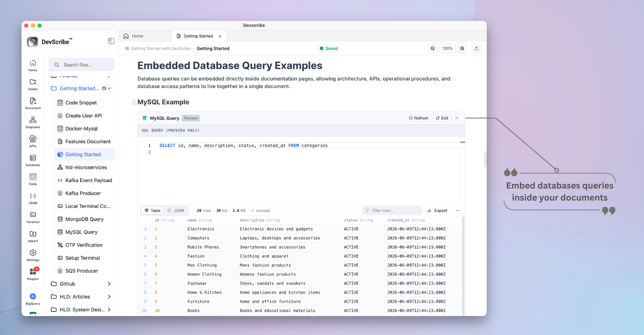Expand the Github folder

click(x=109, y=284)
